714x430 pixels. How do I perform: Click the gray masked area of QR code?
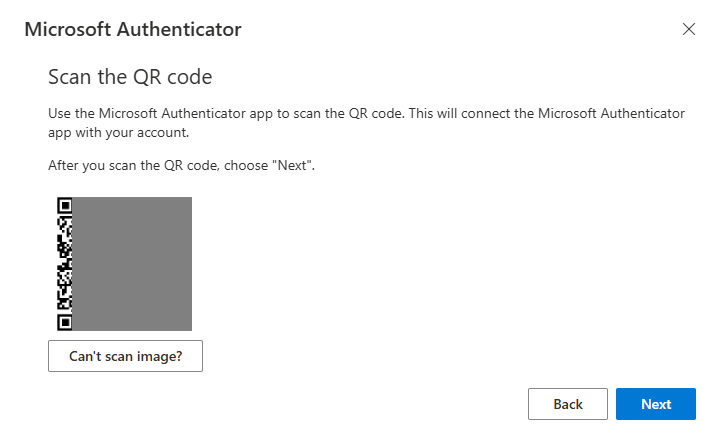[132, 264]
